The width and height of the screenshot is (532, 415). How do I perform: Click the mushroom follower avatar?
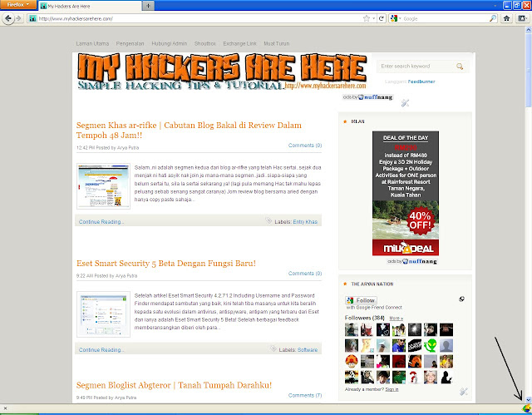point(352,361)
